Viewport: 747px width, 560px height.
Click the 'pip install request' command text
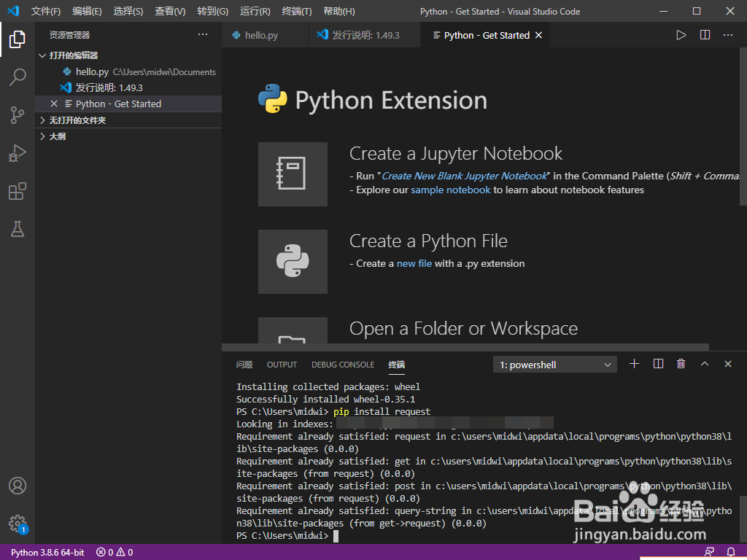(x=382, y=411)
